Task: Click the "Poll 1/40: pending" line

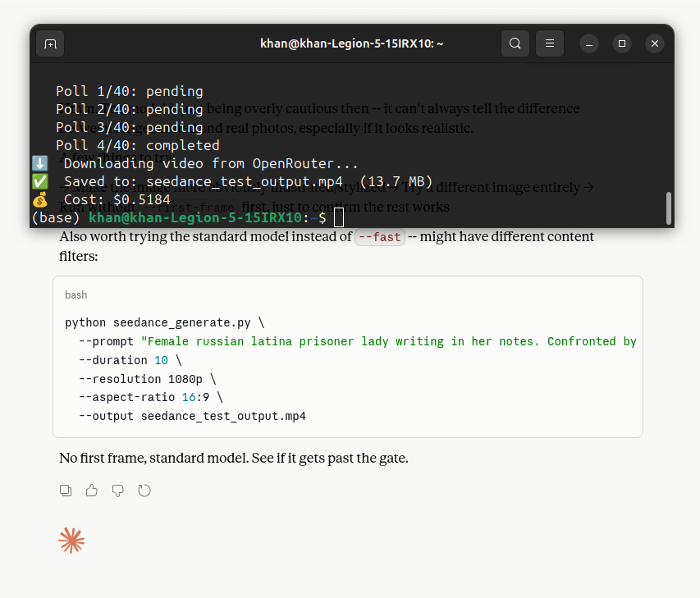Action: tap(130, 92)
